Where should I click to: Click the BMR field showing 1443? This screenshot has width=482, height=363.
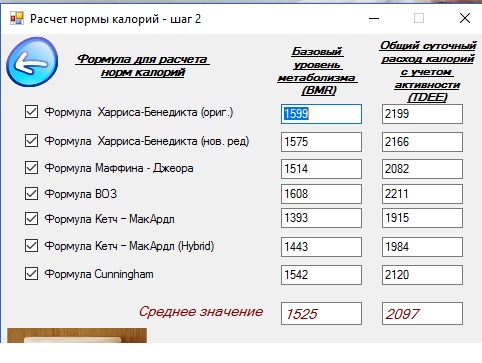point(321,247)
